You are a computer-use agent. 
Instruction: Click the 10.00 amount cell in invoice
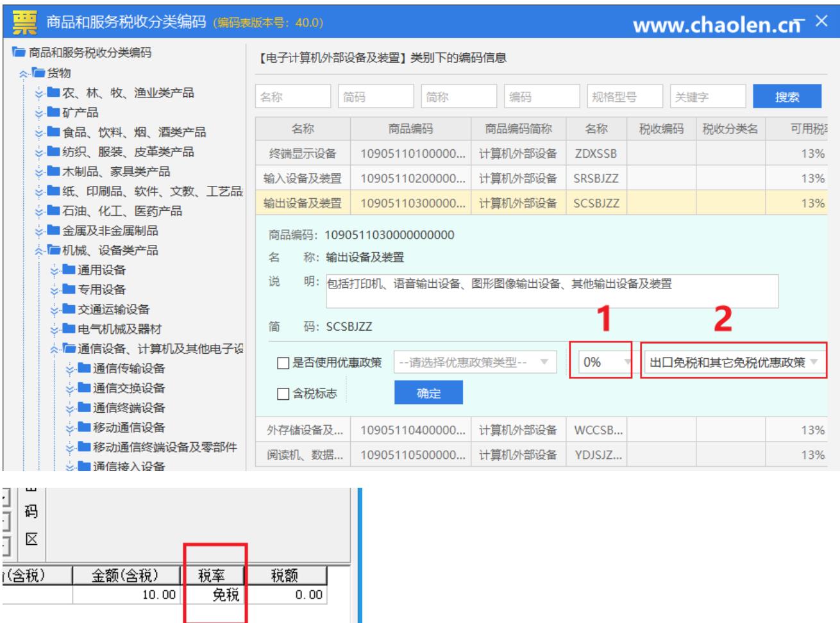(126, 595)
